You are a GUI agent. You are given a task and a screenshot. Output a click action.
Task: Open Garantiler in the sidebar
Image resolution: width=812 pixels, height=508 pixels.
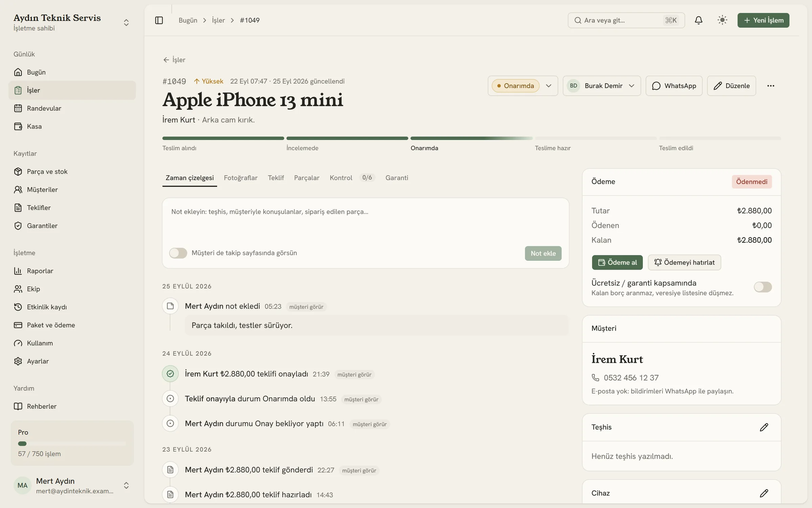click(x=72, y=226)
